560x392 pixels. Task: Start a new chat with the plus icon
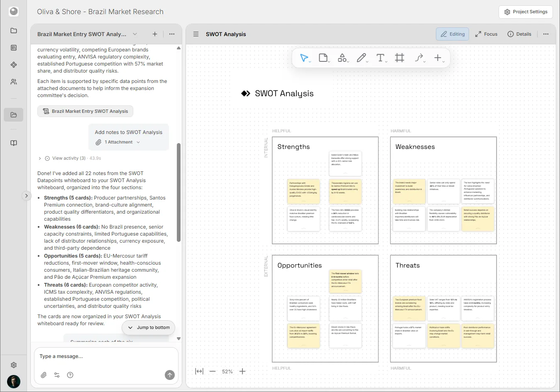click(155, 34)
